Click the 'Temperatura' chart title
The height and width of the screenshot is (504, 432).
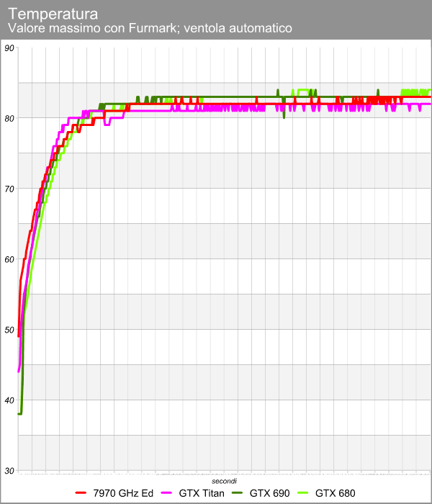point(53,14)
